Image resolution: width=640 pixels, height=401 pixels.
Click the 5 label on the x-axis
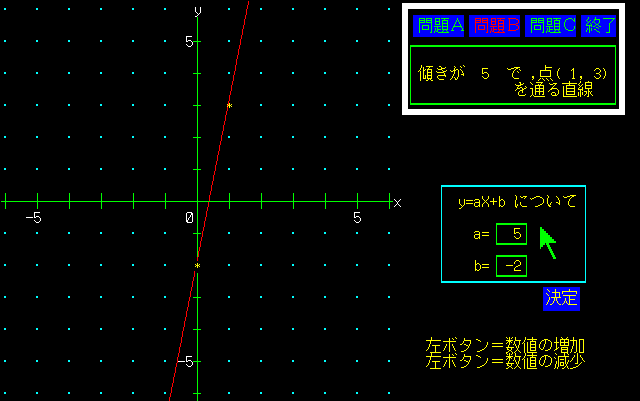pyautogui.click(x=357, y=217)
